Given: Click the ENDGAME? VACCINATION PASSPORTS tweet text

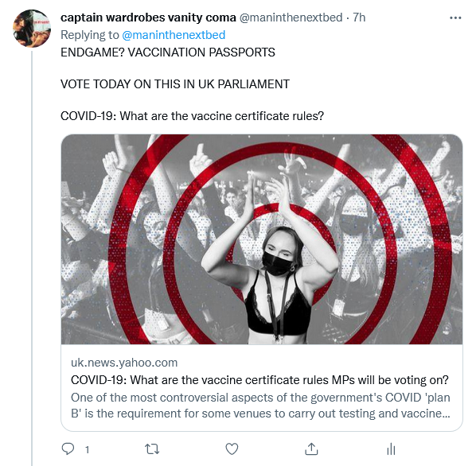Looking at the screenshot, I should 168,52.
